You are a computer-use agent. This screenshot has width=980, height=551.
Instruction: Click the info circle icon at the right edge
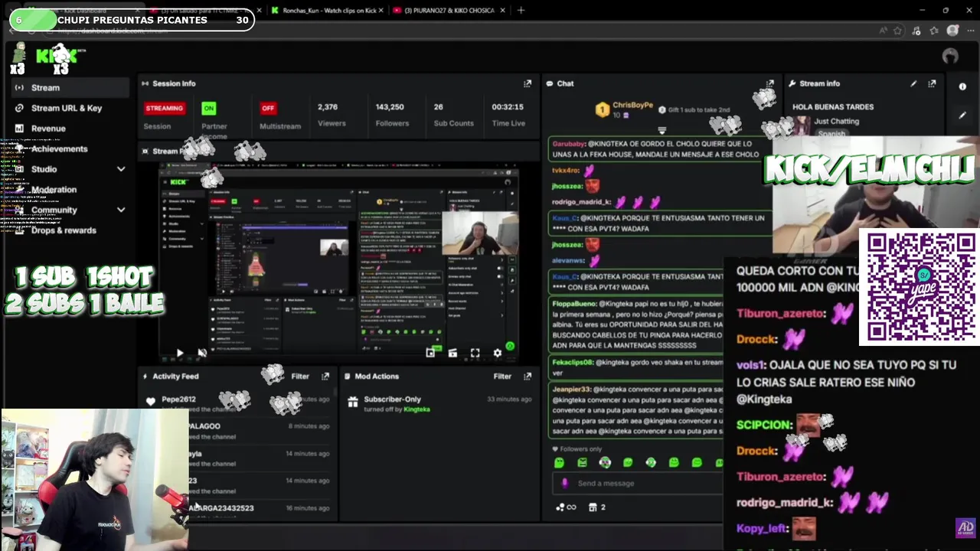(x=962, y=86)
